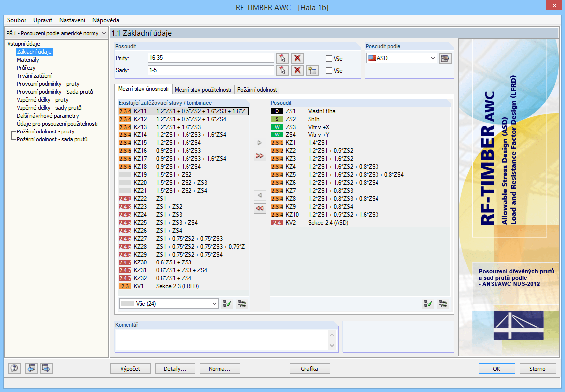Select ZS3 Vítr v +X row
The width and height of the screenshot is (565, 392).
click(361, 127)
